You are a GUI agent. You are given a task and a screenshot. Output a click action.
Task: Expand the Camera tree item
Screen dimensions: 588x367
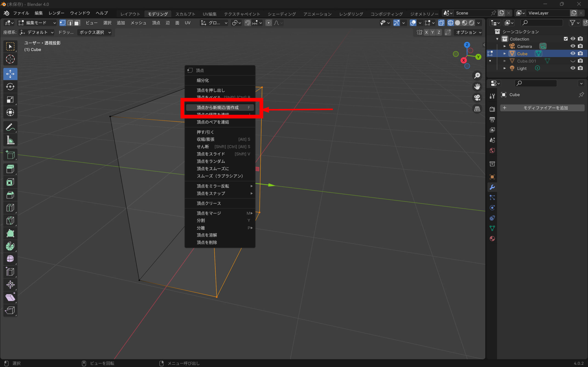pyautogui.click(x=505, y=46)
